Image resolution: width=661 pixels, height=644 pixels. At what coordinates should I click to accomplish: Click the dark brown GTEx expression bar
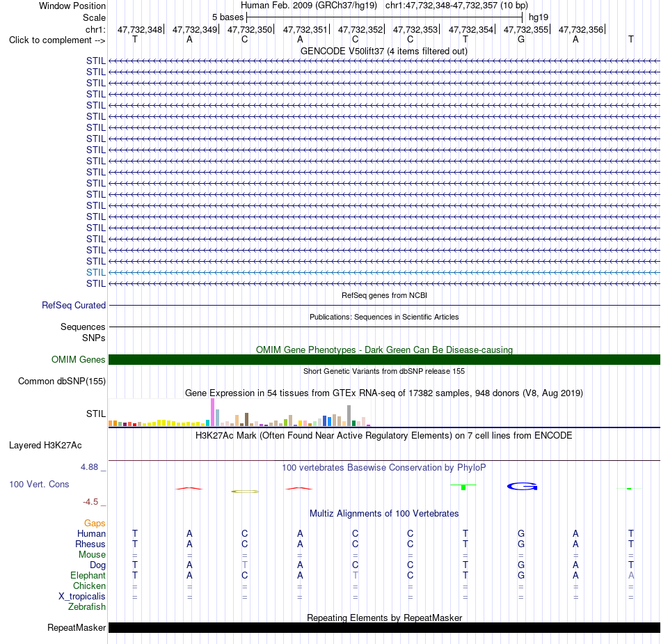point(246,420)
